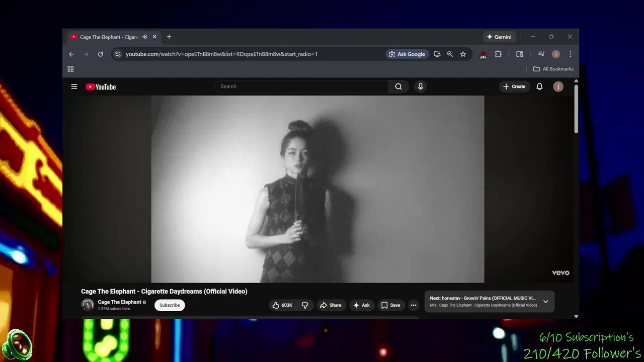Open the Ask AI button under video
Screen dimensions: 644x362
coord(361,305)
